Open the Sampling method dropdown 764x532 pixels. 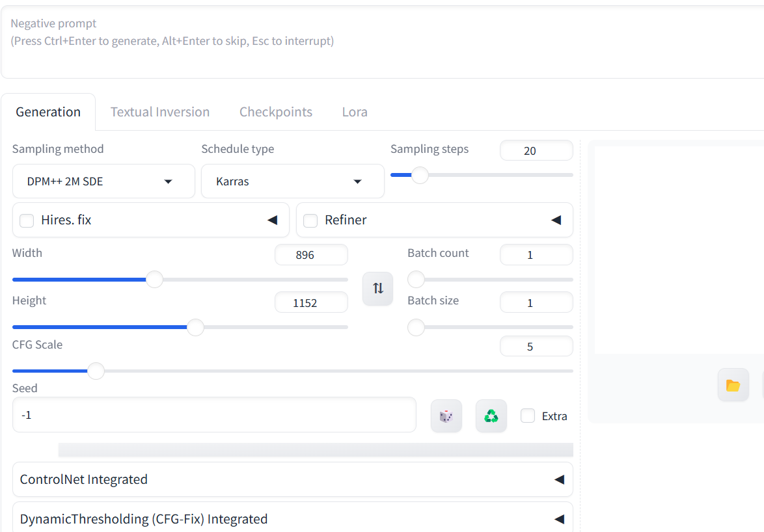pos(103,181)
